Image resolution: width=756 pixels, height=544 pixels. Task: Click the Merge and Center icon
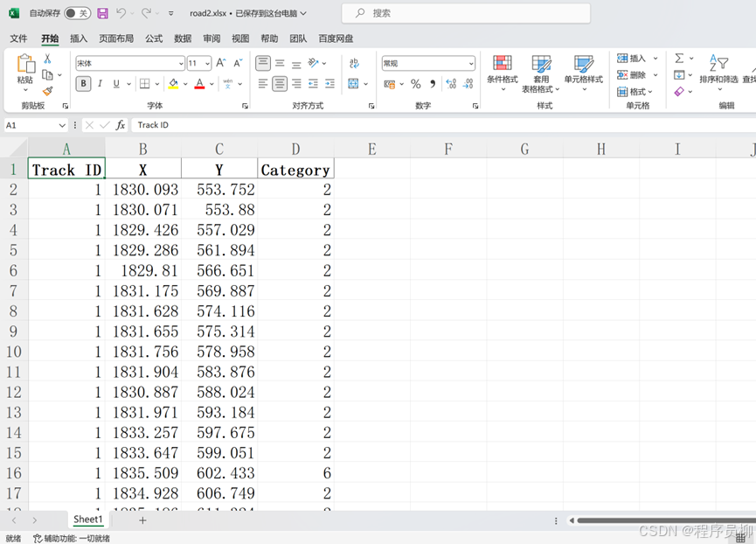click(x=353, y=84)
